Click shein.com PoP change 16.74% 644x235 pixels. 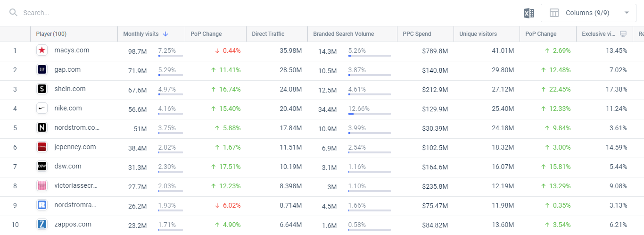[x=226, y=89]
